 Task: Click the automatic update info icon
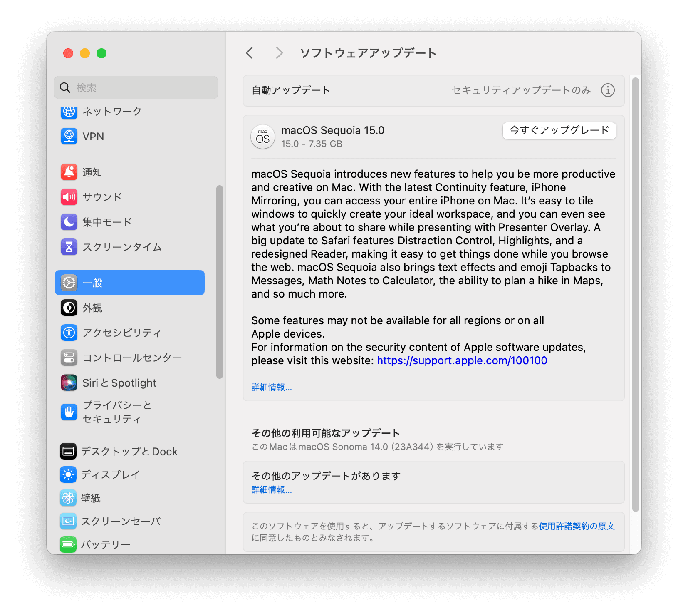click(x=608, y=90)
